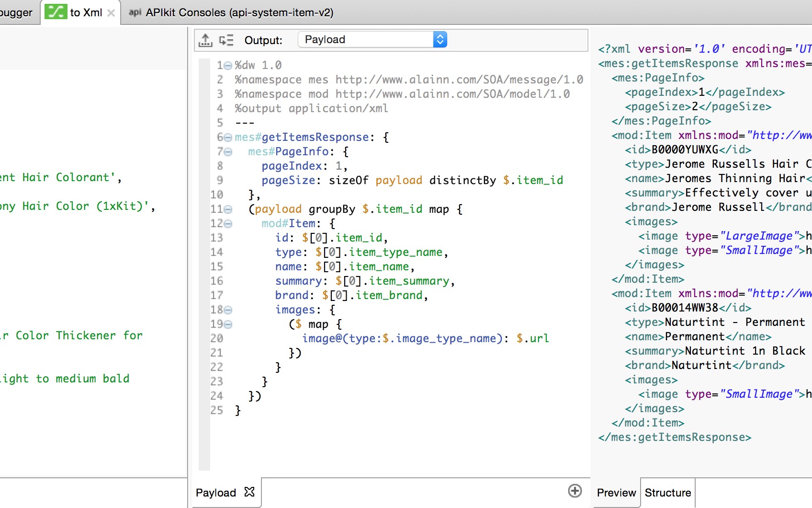The image size is (812, 508).
Task: Select the Payload tab at bottom
Action: (x=216, y=493)
